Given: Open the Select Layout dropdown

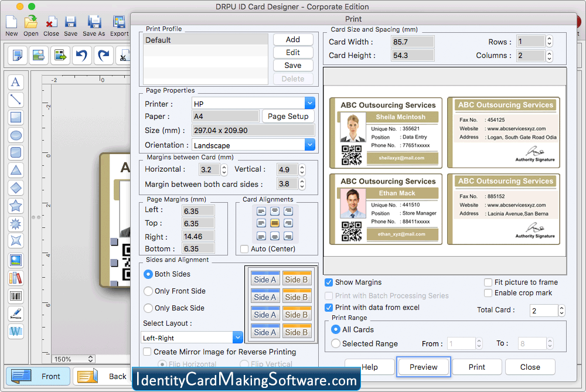Looking at the screenshot, I should pos(238,338).
